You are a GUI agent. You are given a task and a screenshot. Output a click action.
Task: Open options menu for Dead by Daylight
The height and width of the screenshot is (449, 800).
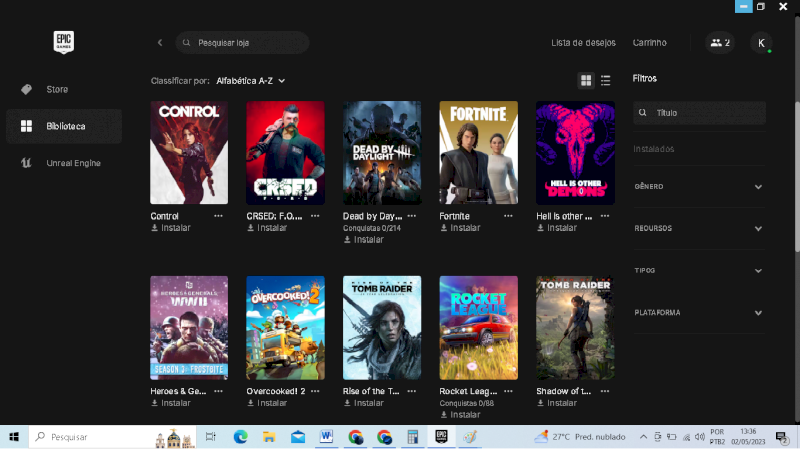click(412, 216)
